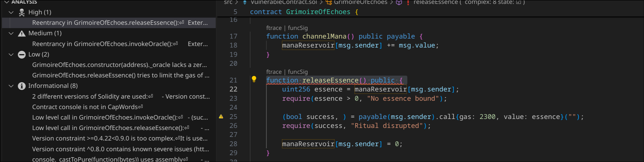Screen dimensions: 644x162
Task: Collapse the Medium (1) findings group
Action: [11, 33]
